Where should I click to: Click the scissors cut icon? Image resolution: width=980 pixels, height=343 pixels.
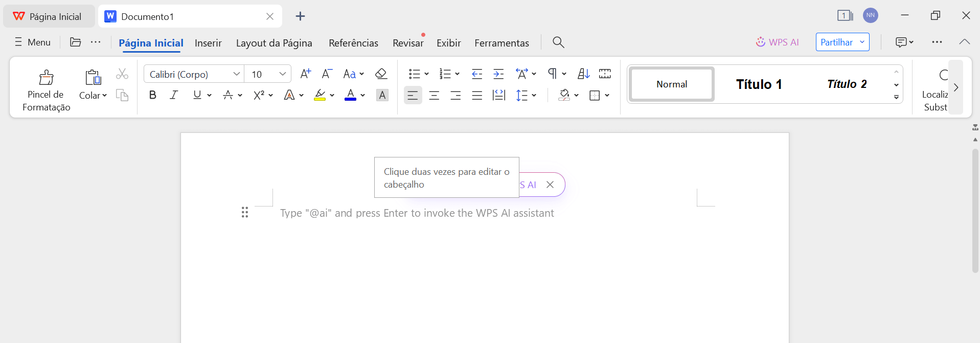122,74
